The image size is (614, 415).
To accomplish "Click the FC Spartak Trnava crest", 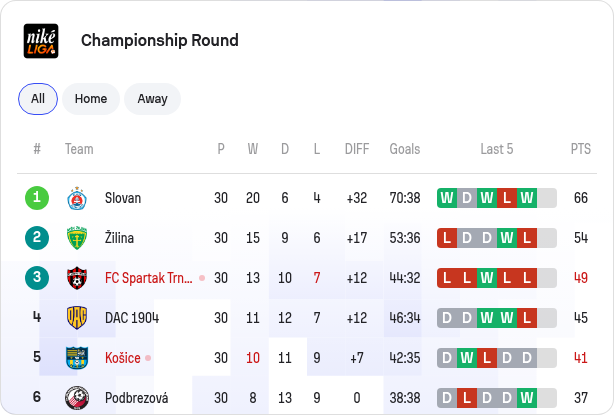I will click(77, 278).
